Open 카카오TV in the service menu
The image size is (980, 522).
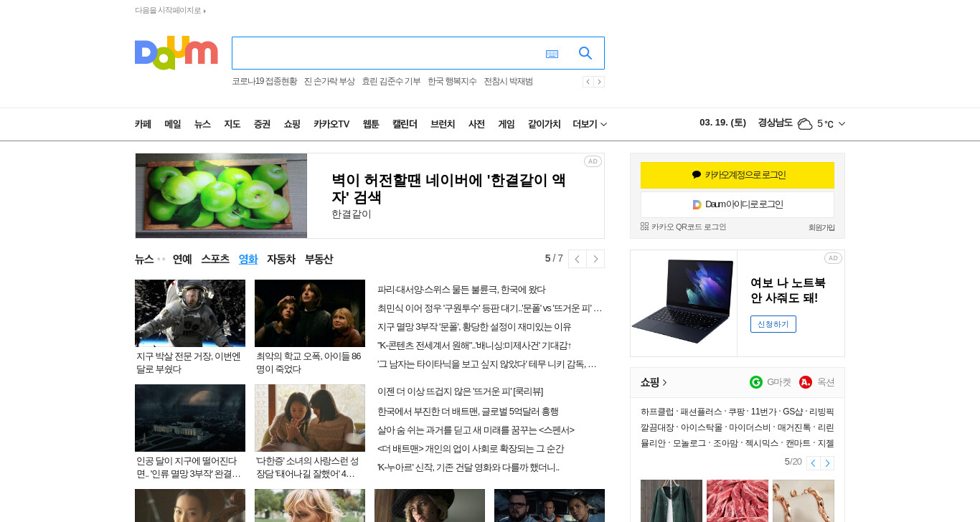(x=331, y=124)
